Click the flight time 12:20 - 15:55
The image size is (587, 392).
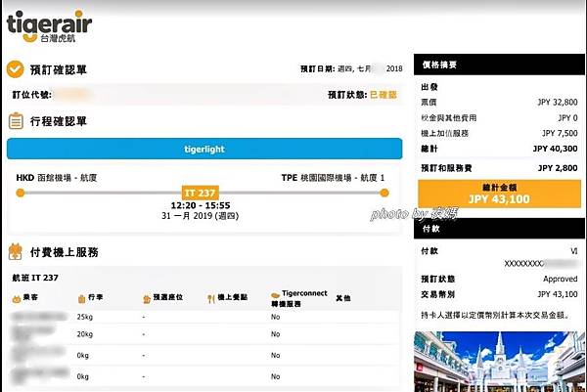coord(201,205)
